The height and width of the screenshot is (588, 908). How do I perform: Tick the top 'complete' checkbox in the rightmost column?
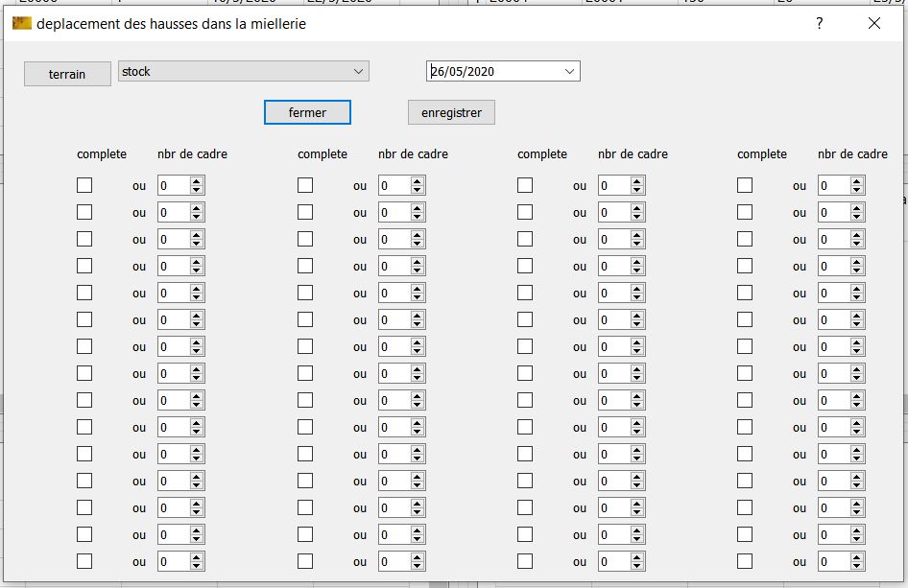(745, 185)
